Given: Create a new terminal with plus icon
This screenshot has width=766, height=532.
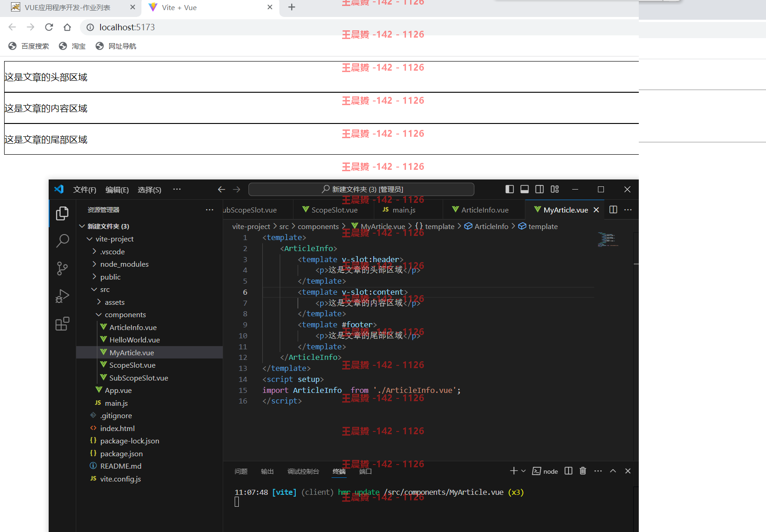Looking at the screenshot, I should (513, 471).
